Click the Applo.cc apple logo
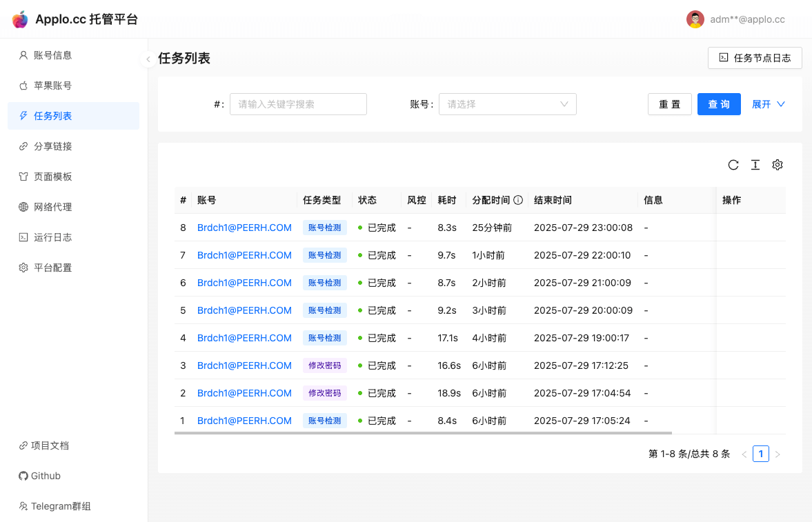812x522 pixels. tap(21, 19)
